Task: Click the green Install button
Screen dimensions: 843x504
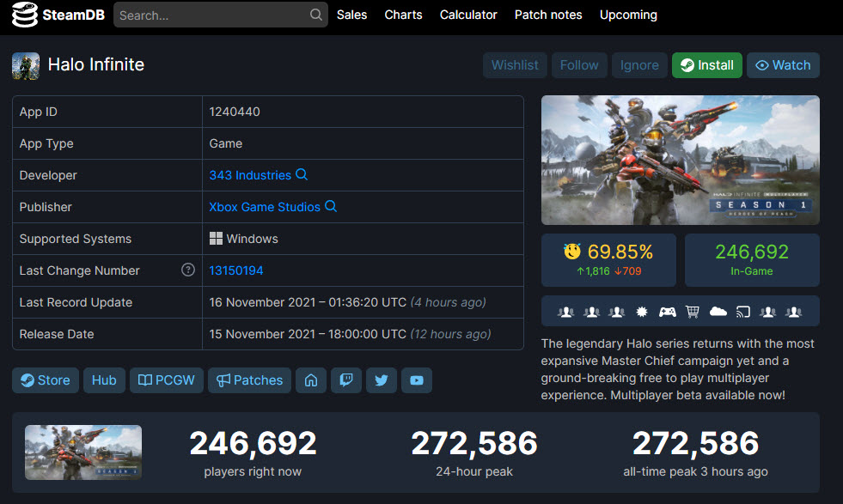Action: (707, 65)
